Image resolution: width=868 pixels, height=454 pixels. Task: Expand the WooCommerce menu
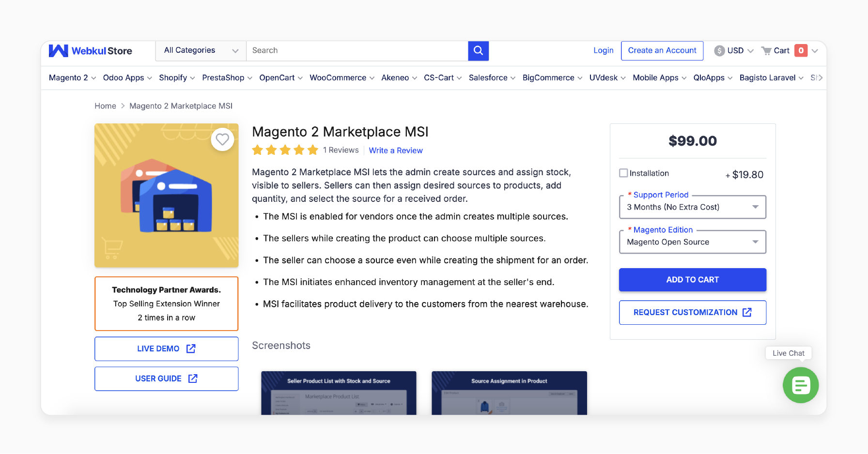coord(342,78)
